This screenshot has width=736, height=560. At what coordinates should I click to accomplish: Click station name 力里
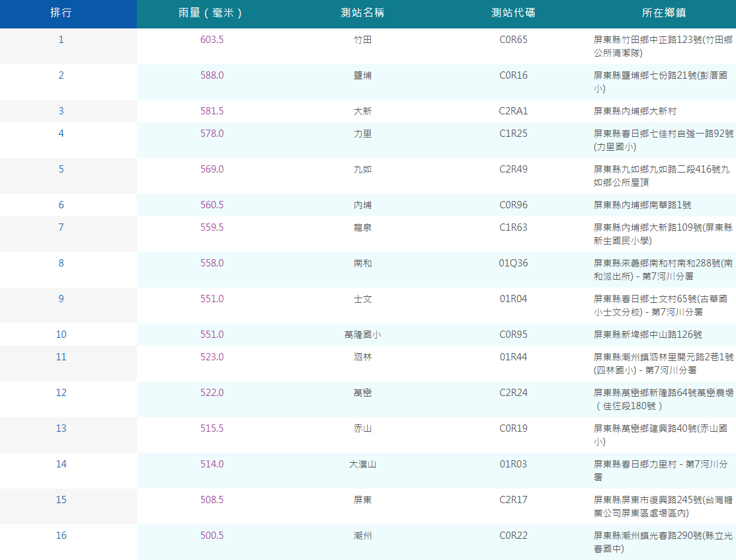pos(362,134)
